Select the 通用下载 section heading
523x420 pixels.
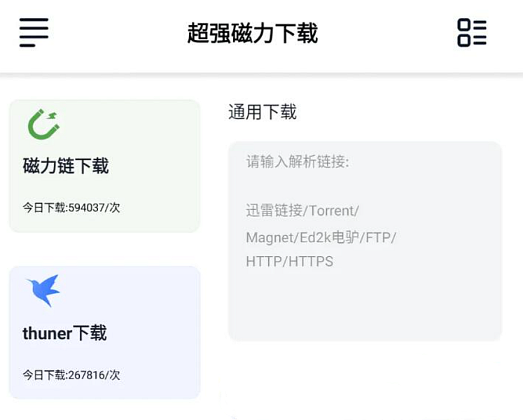point(263,112)
